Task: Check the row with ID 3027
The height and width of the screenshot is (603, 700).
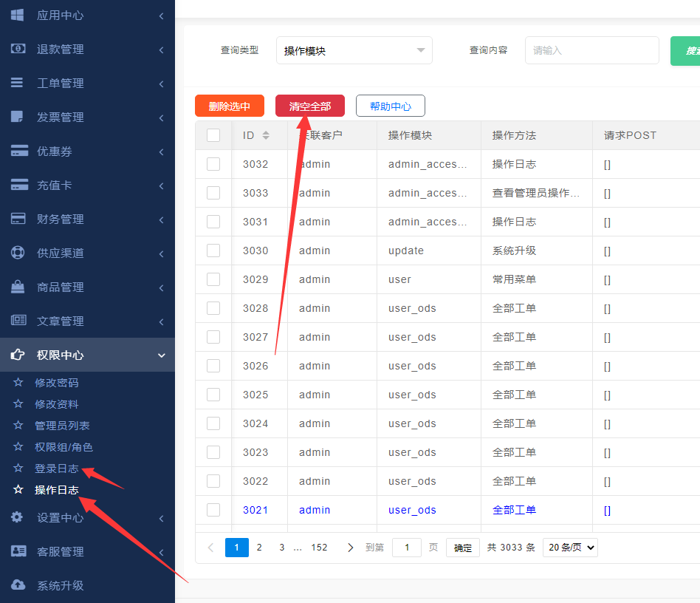Action: 213,337
